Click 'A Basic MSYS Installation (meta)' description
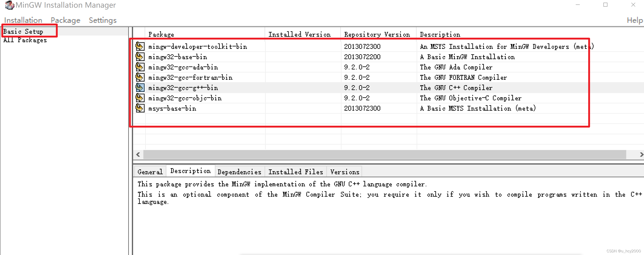Viewport: 644px width, 255px height. (478, 108)
